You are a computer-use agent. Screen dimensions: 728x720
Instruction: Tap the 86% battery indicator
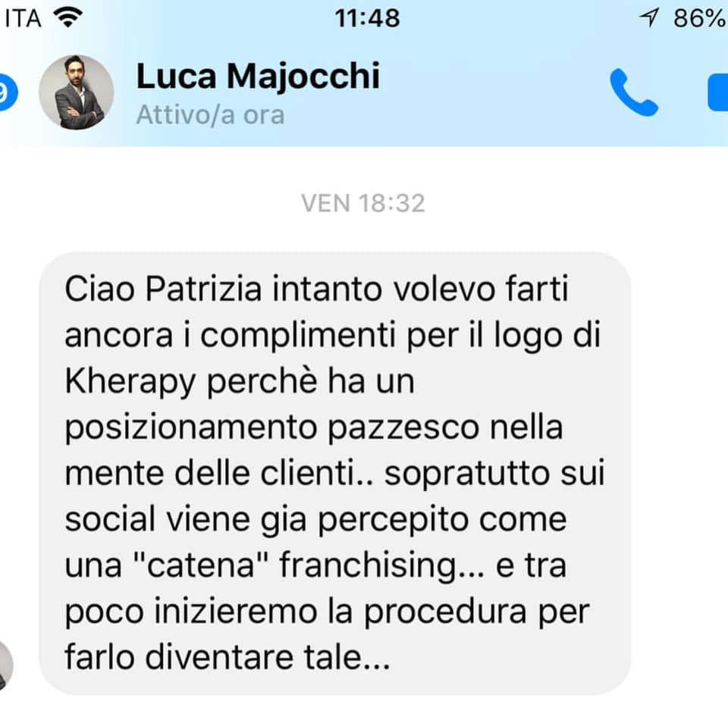(x=700, y=18)
